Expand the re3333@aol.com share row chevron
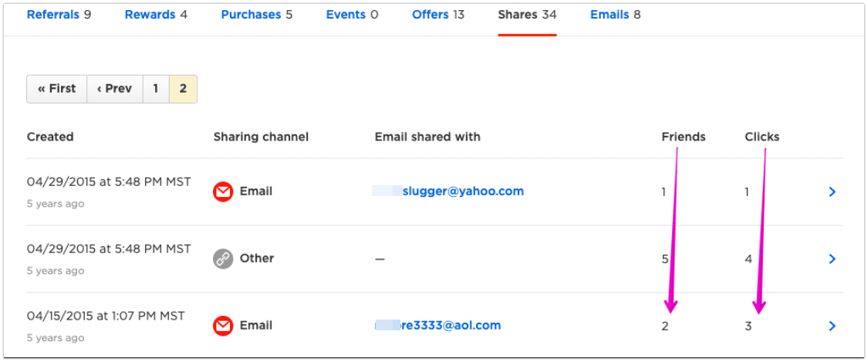This screenshot has width=868, height=362. pos(832,326)
